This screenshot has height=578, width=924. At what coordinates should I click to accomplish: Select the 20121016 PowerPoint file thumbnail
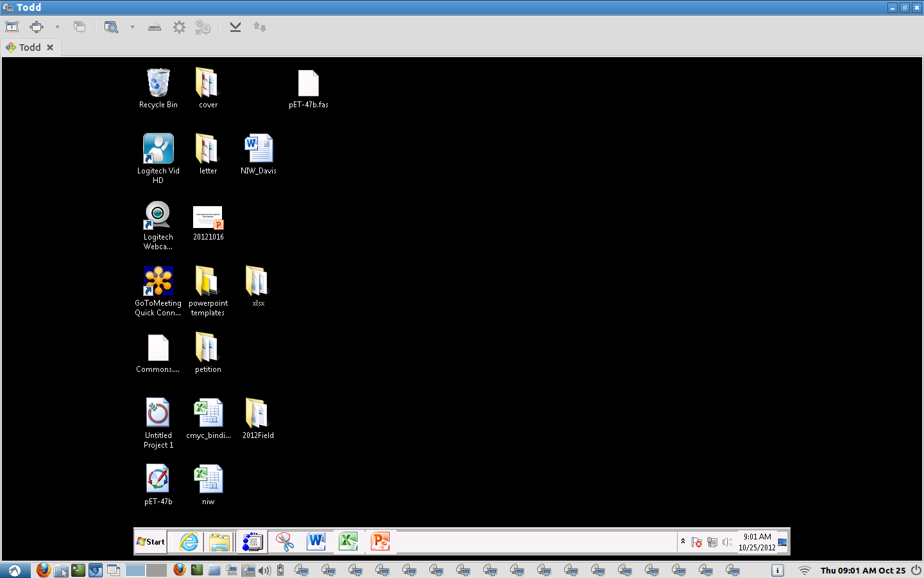208,223
